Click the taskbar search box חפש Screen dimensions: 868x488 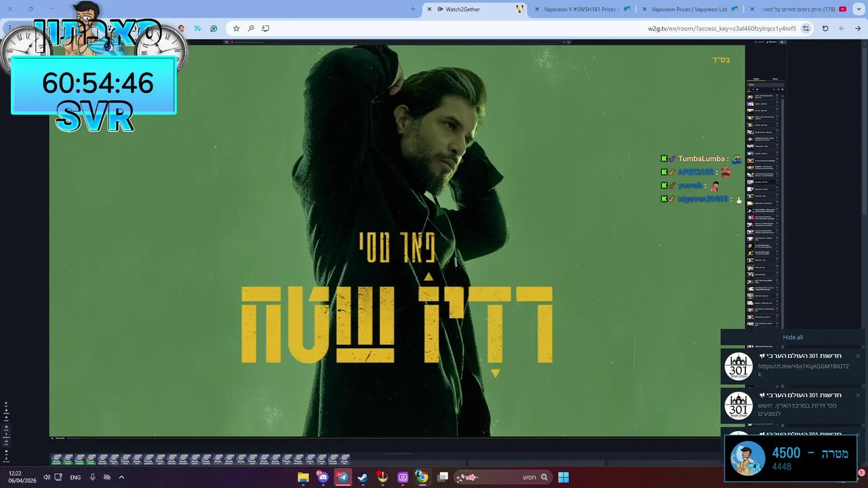502,477
